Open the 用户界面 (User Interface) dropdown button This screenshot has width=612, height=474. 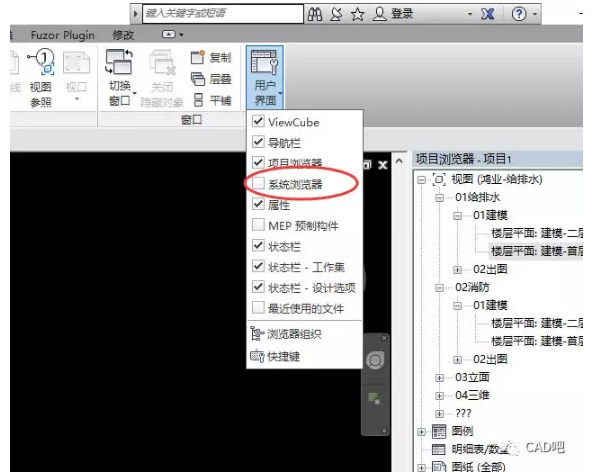[265, 78]
